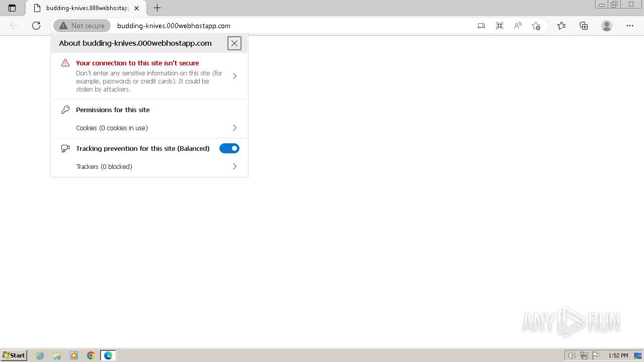Click the red warning triangle icon
This screenshot has height=362, width=644.
click(65, 63)
